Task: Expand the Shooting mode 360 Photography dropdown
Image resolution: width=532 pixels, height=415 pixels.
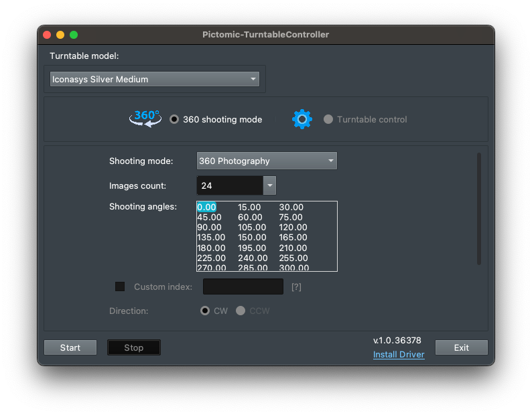Action: tap(267, 161)
